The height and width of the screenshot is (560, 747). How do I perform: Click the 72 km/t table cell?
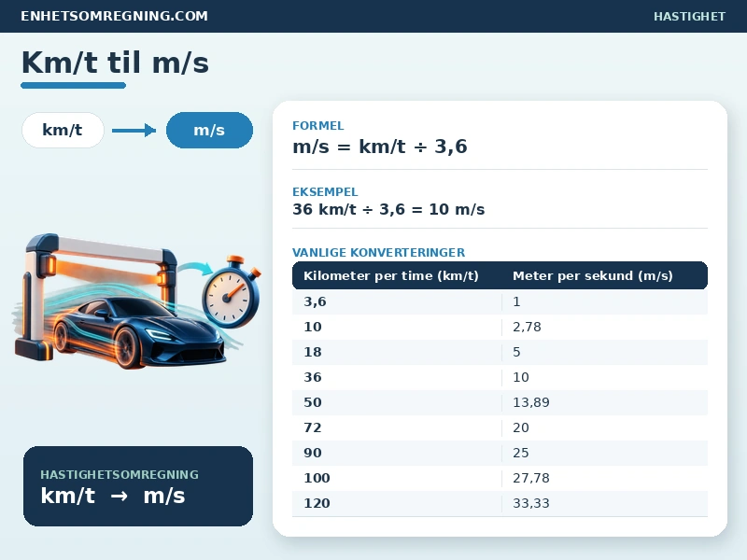(x=397, y=427)
